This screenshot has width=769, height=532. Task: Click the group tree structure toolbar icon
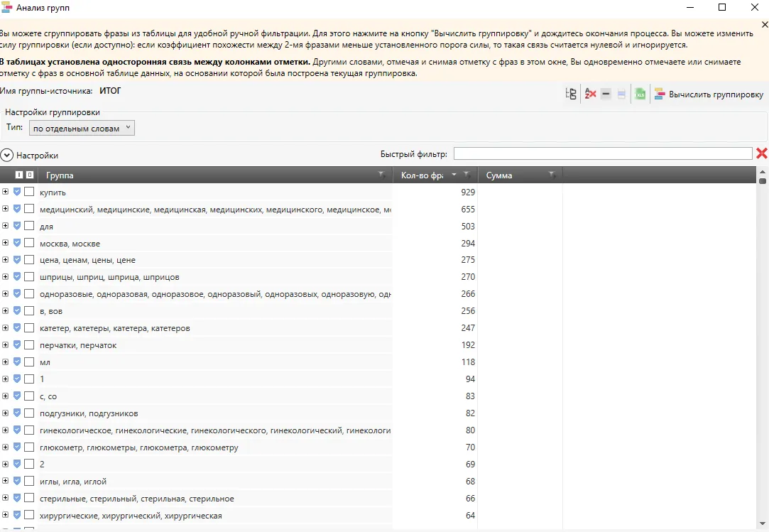(571, 94)
